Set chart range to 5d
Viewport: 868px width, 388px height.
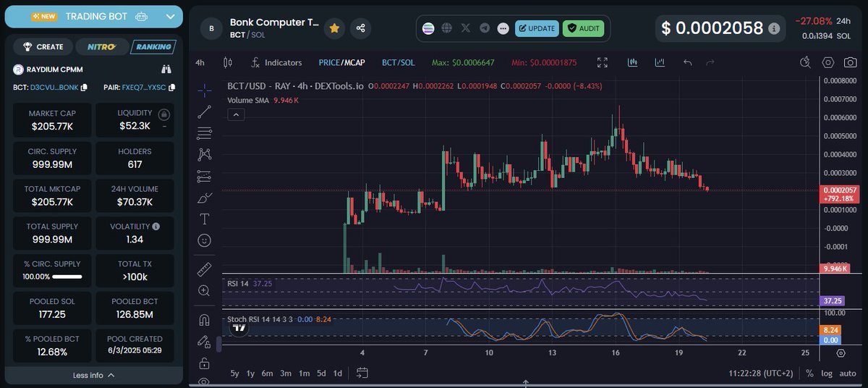pyautogui.click(x=320, y=373)
